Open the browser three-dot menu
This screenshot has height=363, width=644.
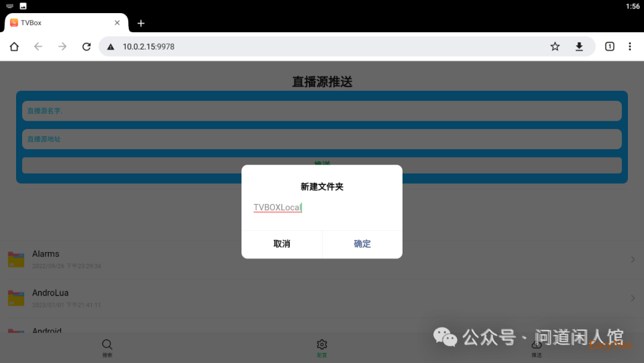point(630,47)
